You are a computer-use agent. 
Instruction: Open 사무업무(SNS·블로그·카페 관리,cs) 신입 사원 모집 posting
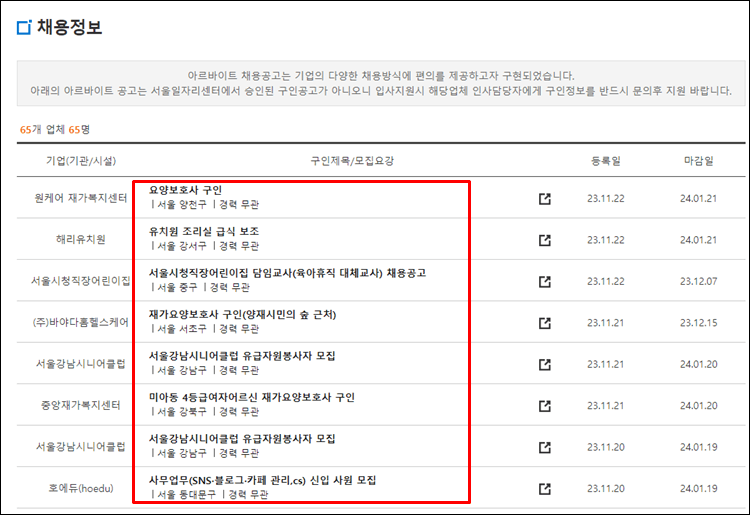[x=262, y=480]
